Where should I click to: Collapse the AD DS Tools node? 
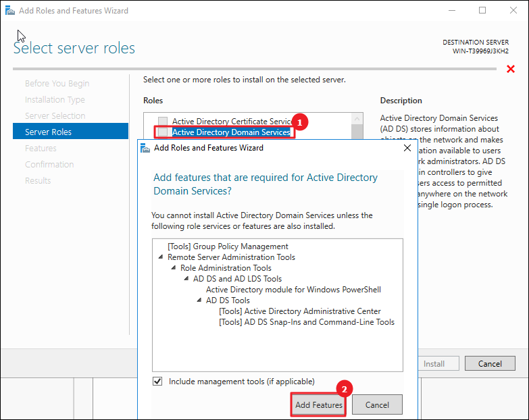[199, 300]
